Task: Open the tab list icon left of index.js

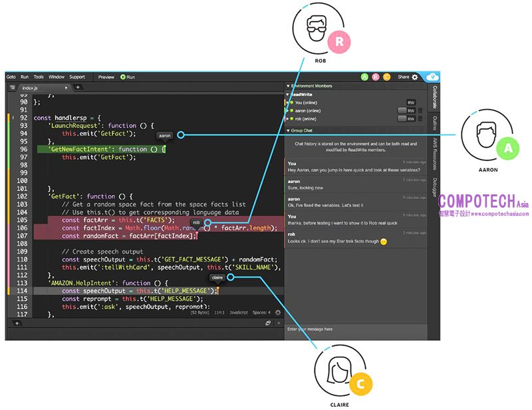Action: pyautogui.click(x=12, y=87)
